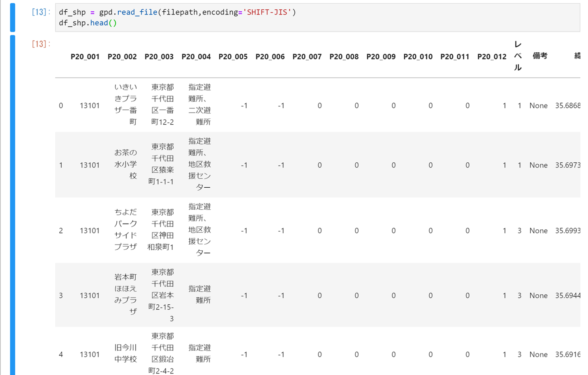This screenshot has height=375, width=588.
Task: Select the P20_001 column header
Action: tap(85, 57)
